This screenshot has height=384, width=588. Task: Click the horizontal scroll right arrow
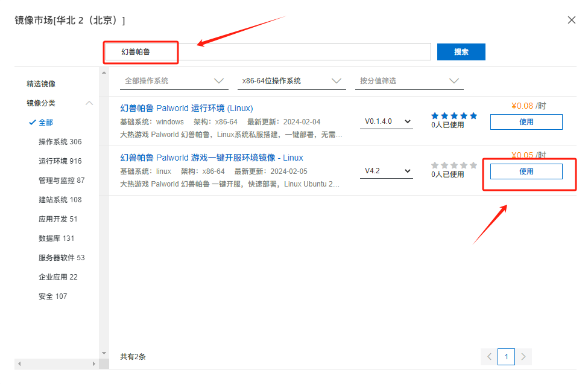pyautogui.click(x=93, y=363)
